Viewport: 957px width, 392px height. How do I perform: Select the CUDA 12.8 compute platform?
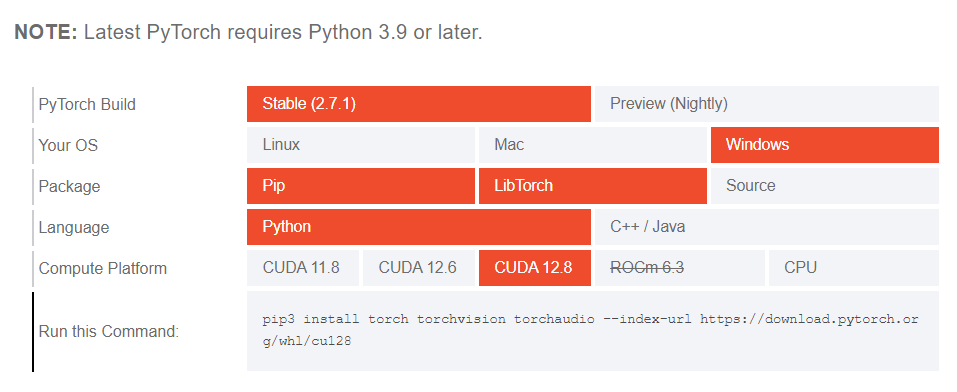pos(535,267)
